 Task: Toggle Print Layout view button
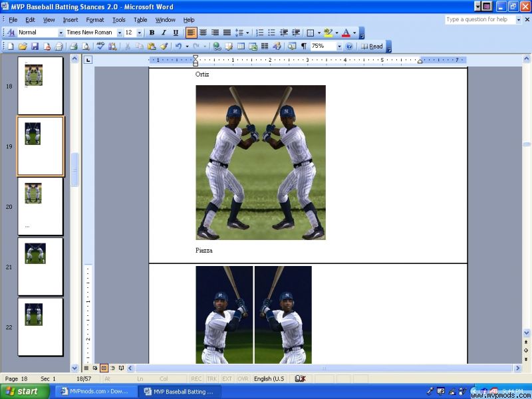104,368
